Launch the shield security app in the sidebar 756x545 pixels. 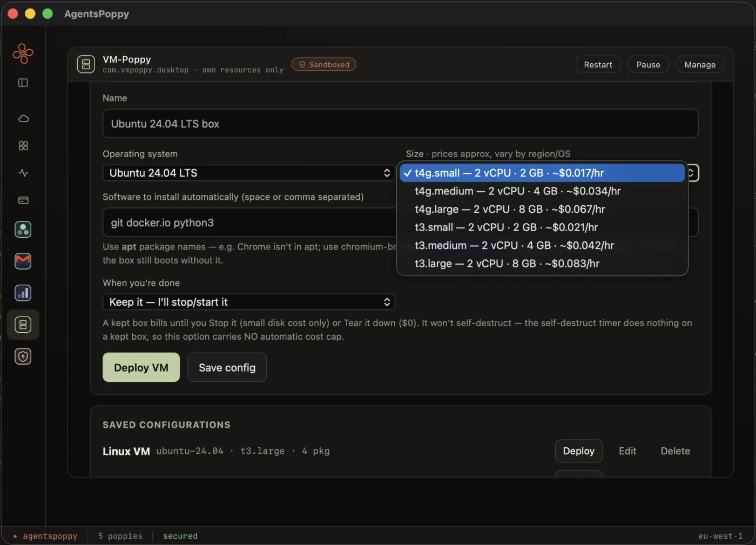23,356
